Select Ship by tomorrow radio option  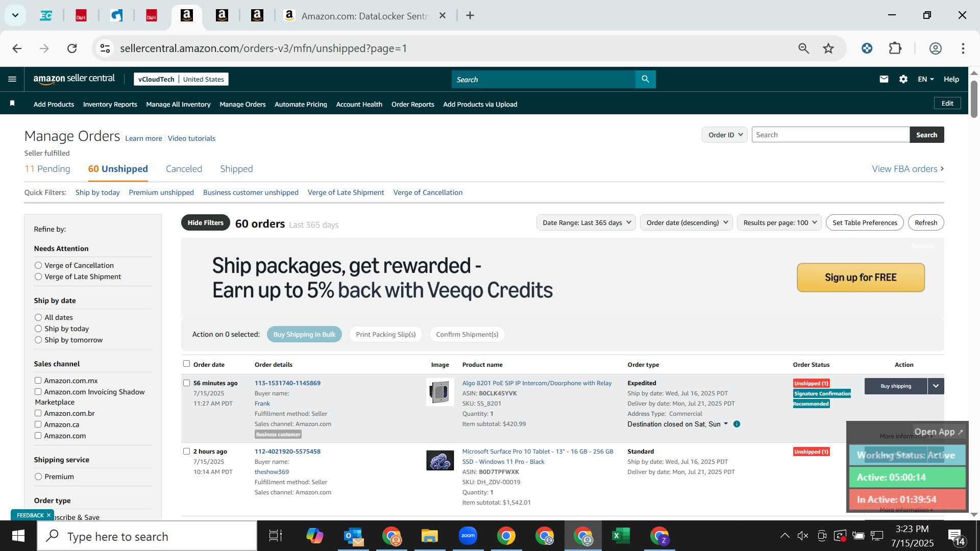[38, 340]
